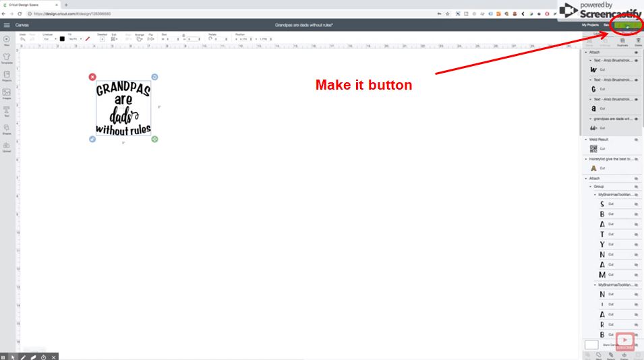Open the Flip dropdown
Viewport: 644px width, 360px height.
pyautogui.click(x=151, y=39)
